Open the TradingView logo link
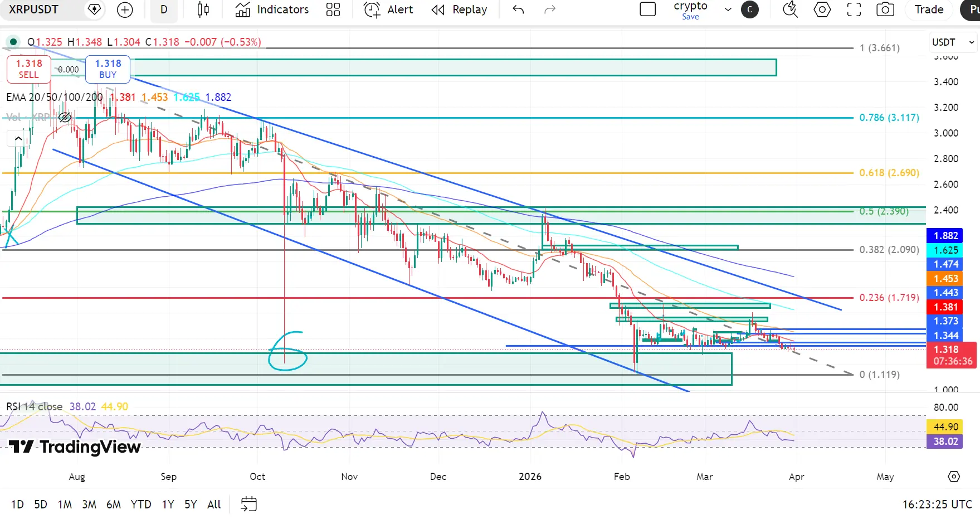 75,447
